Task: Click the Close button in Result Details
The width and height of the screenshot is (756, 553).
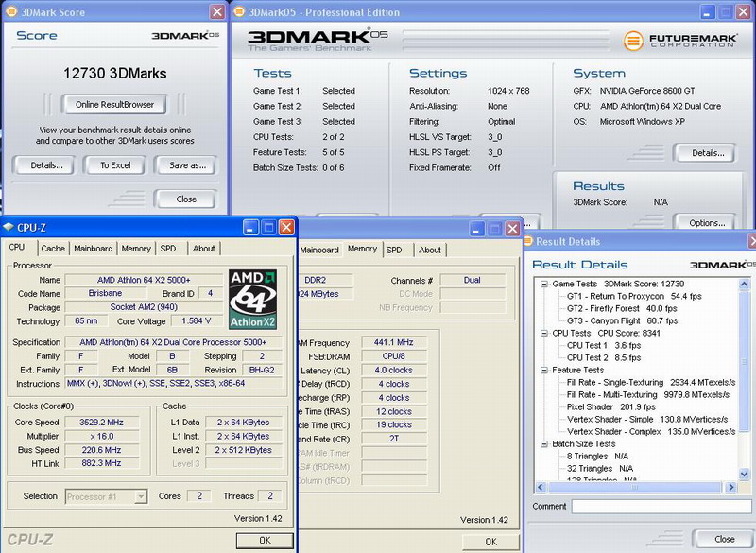Action: point(724,539)
